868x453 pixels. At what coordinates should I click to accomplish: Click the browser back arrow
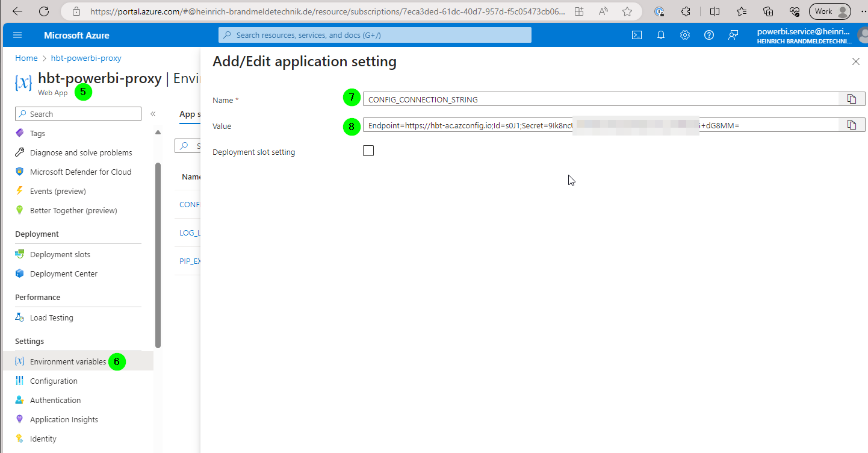(x=17, y=11)
